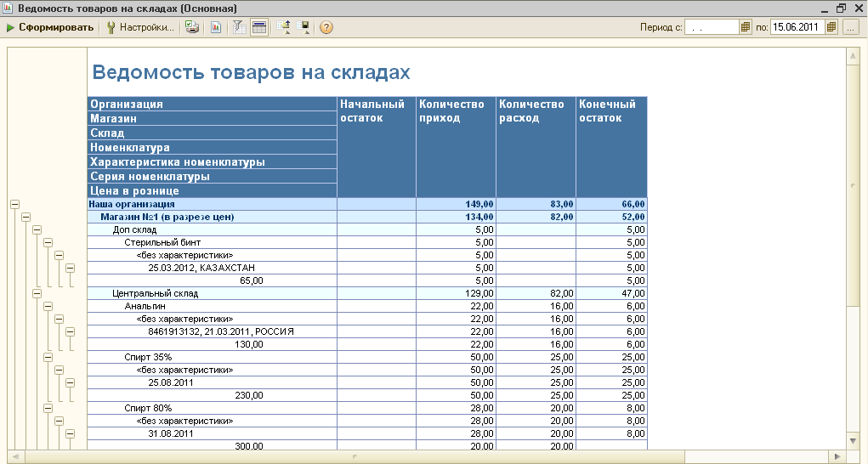The height and width of the screenshot is (464, 868).
Task: Click the 'Ведомость товаров на складах' report title
Action: coord(251,72)
